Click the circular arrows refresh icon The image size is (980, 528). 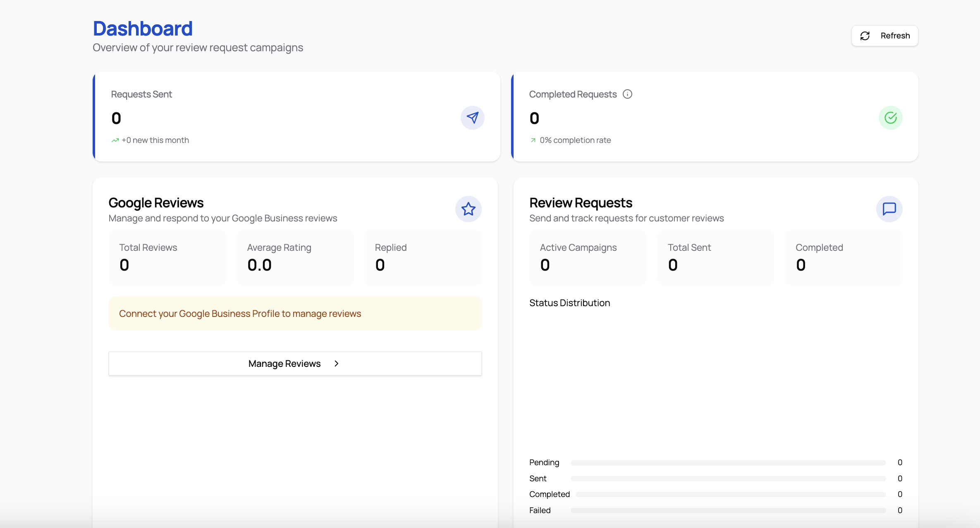(865, 36)
